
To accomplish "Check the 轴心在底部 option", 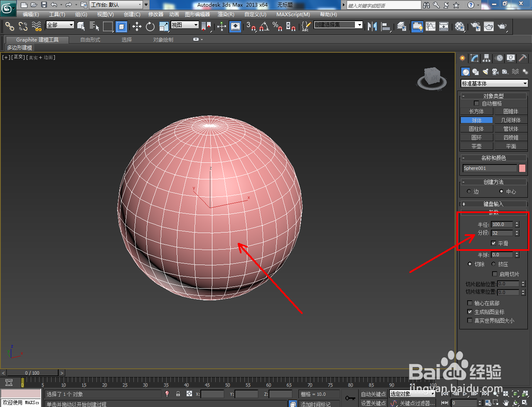I will pyautogui.click(x=470, y=303).
